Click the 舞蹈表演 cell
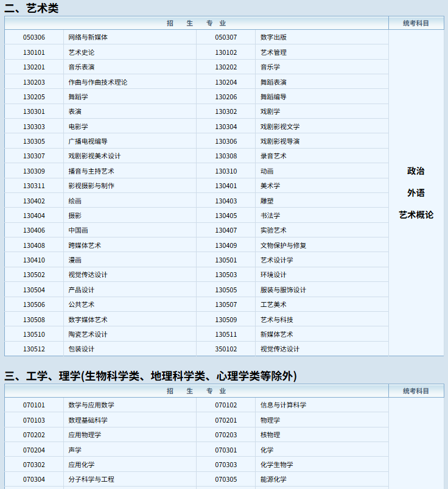The height and width of the screenshot is (489, 448). [273, 82]
